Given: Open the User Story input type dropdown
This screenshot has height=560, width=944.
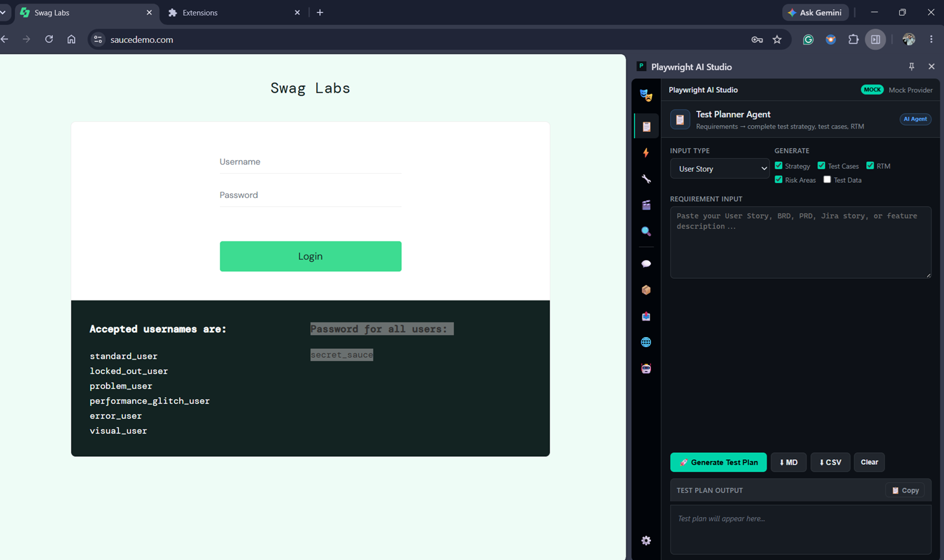Looking at the screenshot, I should pos(719,169).
